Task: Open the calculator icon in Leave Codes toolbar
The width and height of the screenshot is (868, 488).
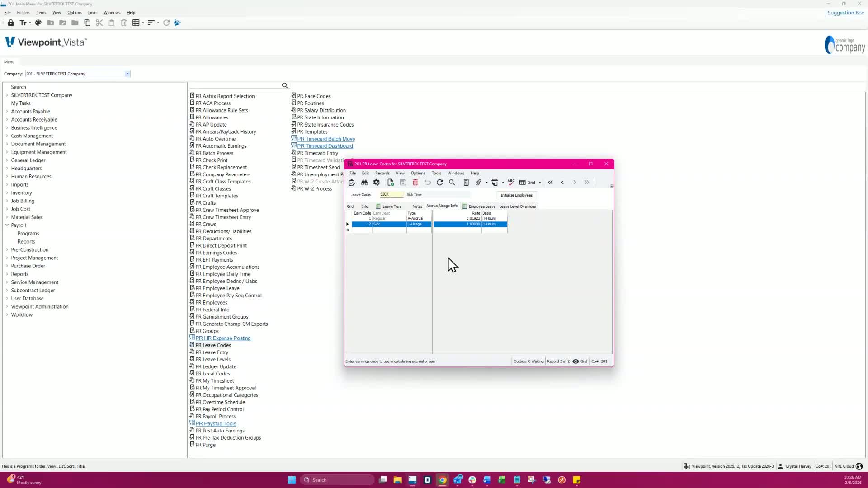Action: click(x=466, y=183)
